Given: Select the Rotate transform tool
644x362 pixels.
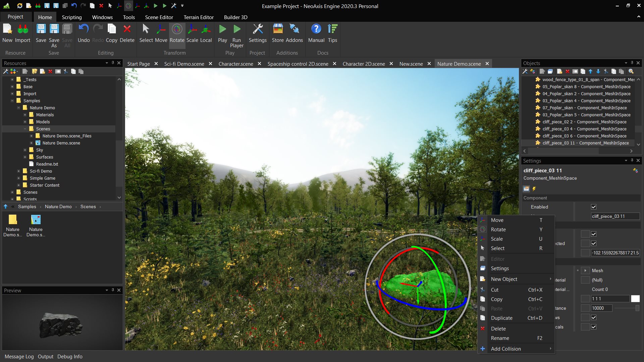Looking at the screenshot, I should pos(177,33).
